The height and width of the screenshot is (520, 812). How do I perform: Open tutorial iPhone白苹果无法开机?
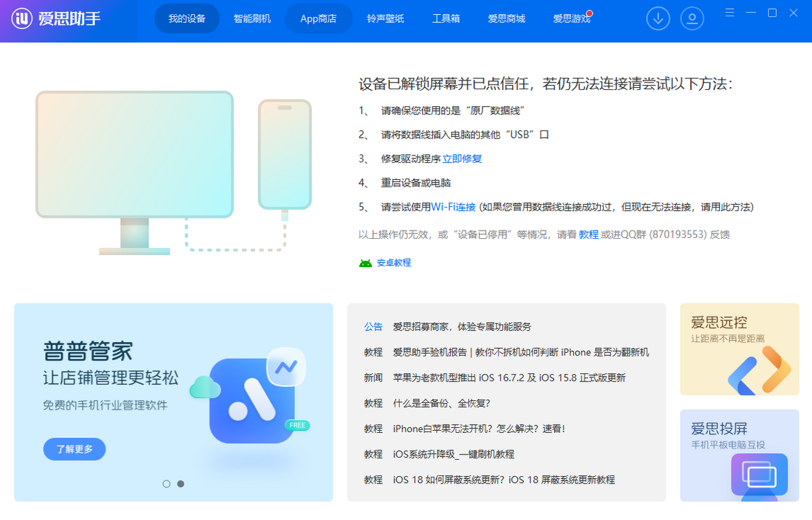point(479,429)
